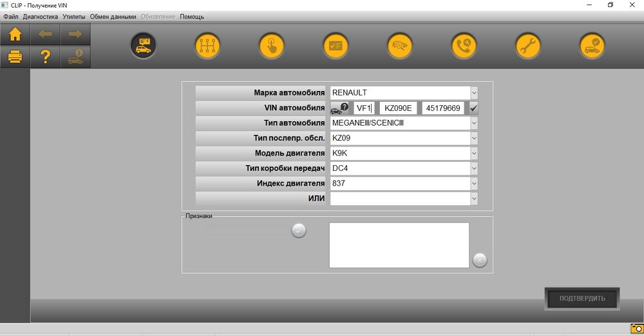The image size is (644, 336).
Task: Click the car warning icon in toolbar
Action: [x=75, y=56]
